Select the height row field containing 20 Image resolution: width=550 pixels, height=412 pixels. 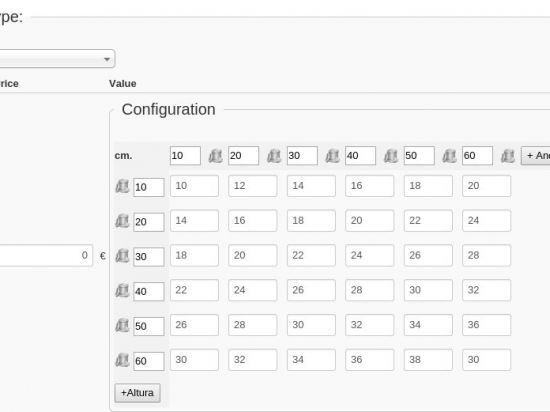(149, 222)
